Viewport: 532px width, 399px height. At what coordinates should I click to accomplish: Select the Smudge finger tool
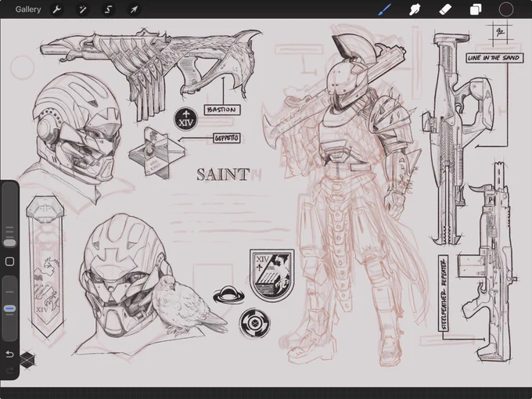pyautogui.click(x=415, y=9)
